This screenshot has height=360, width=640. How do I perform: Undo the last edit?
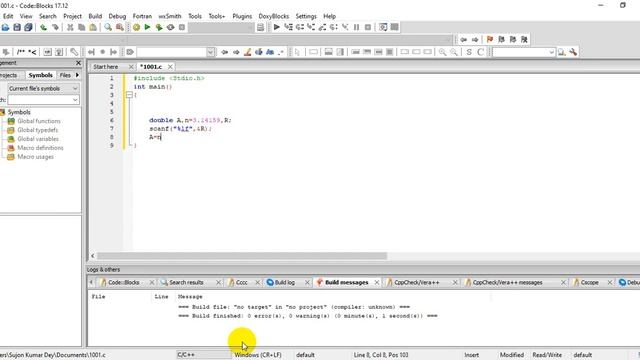pyautogui.click(x=44, y=27)
